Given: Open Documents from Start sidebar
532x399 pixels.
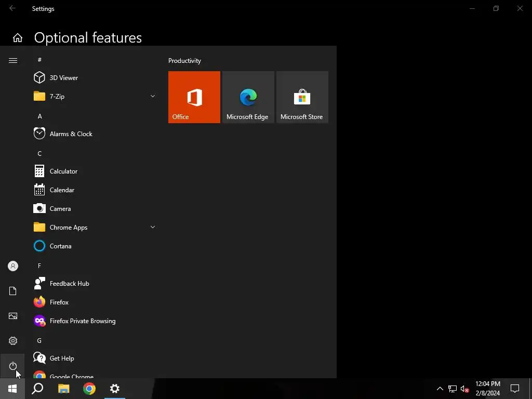Looking at the screenshot, I should tap(13, 291).
